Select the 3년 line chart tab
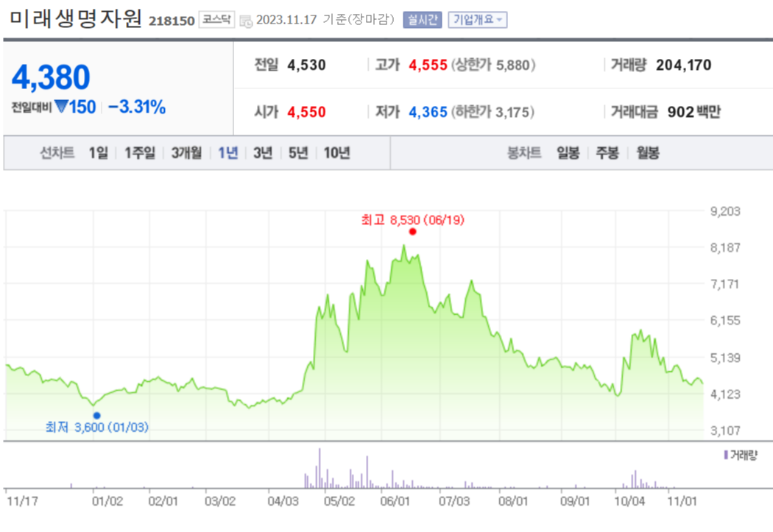Image resolution: width=773 pixels, height=532 pixels. [263, 153]
